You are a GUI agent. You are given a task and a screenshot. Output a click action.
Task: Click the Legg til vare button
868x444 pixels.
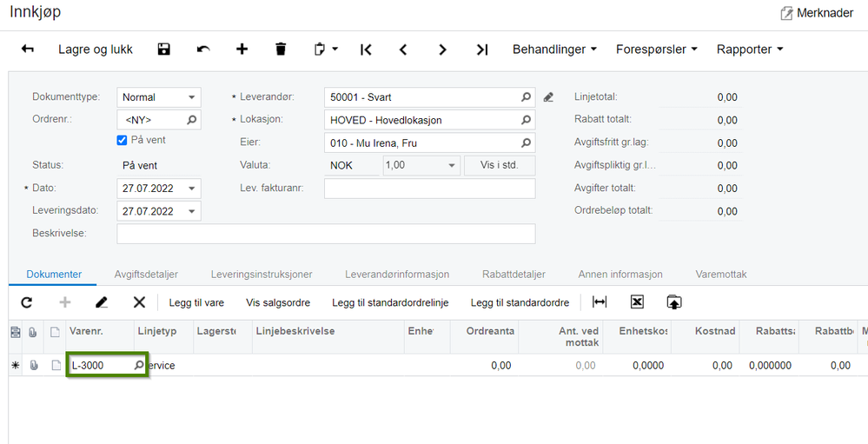[x=196, y=303]
